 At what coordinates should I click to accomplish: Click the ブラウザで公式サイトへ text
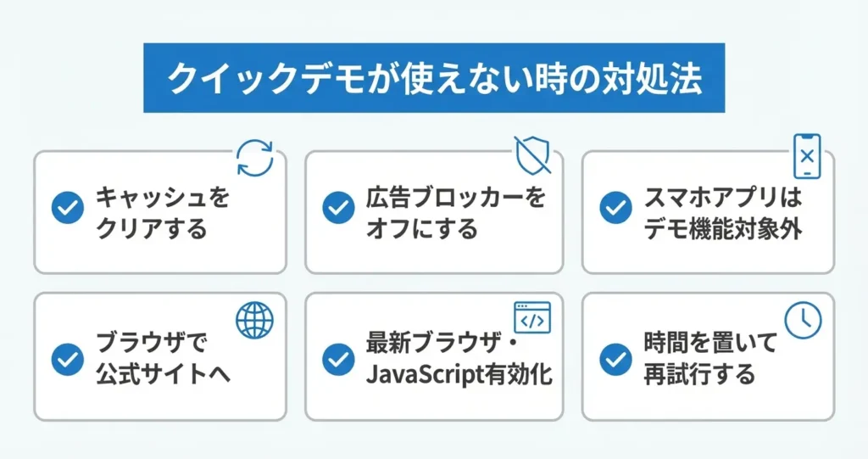[163, 359]
